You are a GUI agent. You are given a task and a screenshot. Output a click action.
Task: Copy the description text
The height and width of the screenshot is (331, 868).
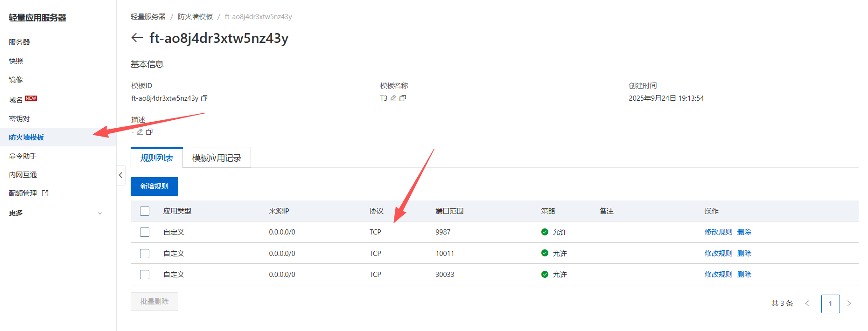(149, 132)
